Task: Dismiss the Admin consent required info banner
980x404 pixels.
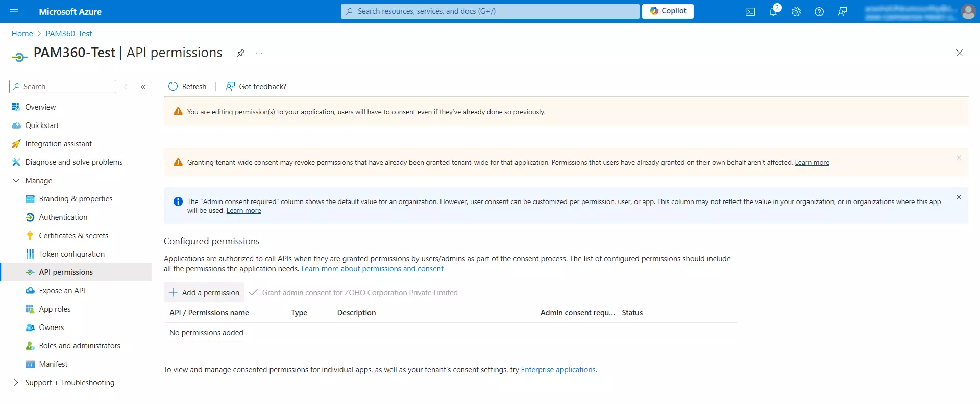Action: point(959,197)
